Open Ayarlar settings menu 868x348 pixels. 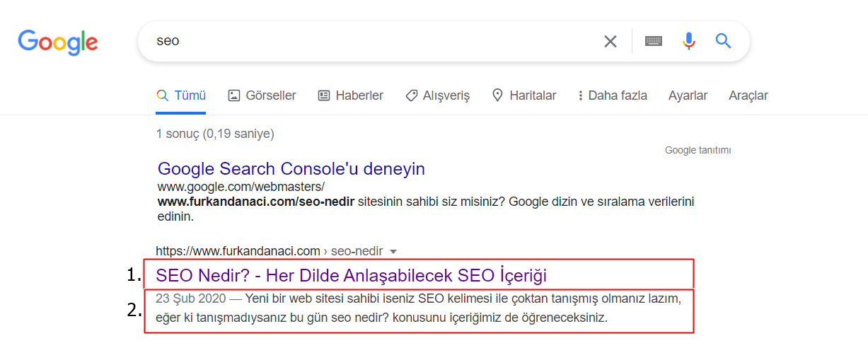click(x=688, y=95)
